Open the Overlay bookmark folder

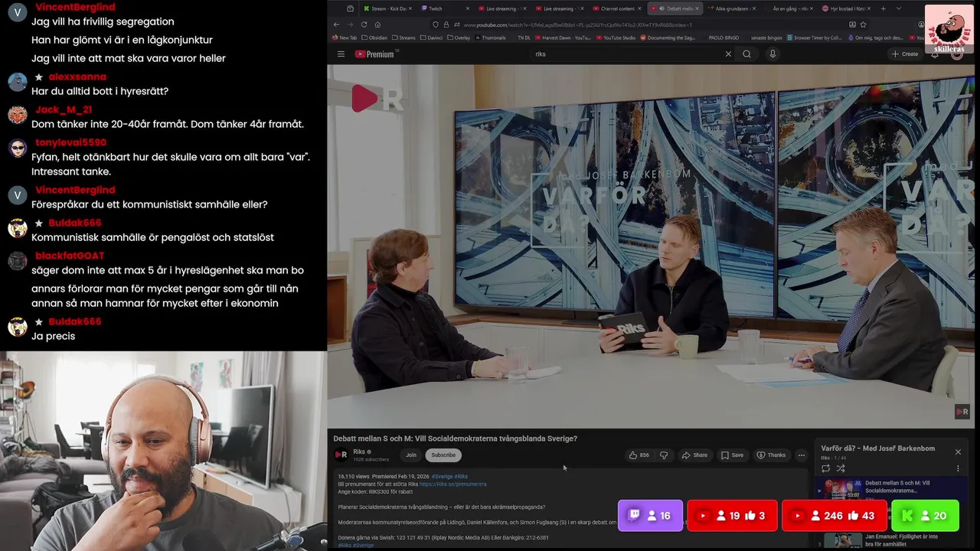pyautogui.click(x=459, y=37)
